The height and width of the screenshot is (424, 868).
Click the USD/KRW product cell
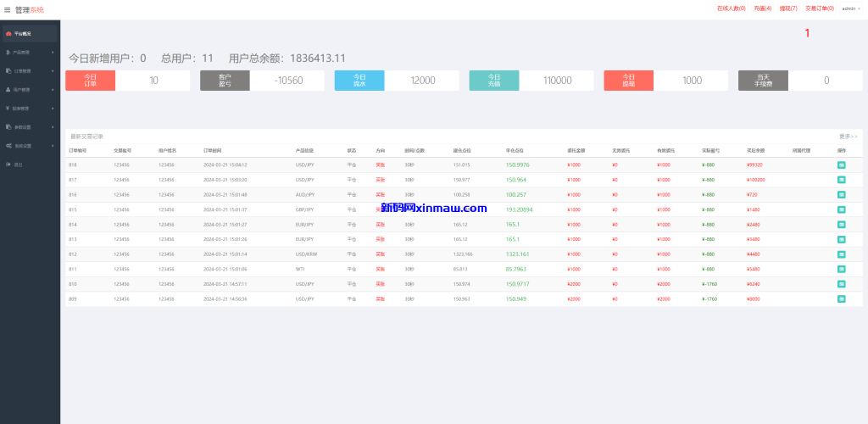[x=306, y=254]
